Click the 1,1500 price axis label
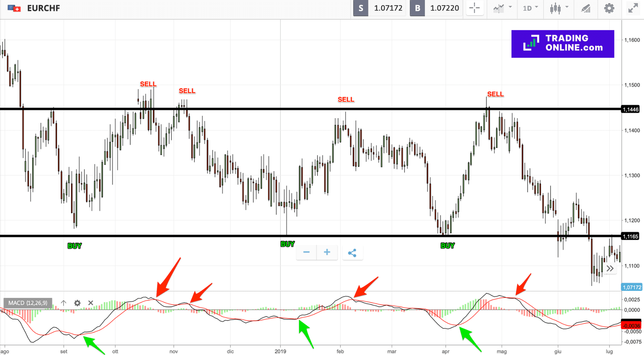Image resolution: width=644 pixels, height=355 pixels. pos(632,85)
